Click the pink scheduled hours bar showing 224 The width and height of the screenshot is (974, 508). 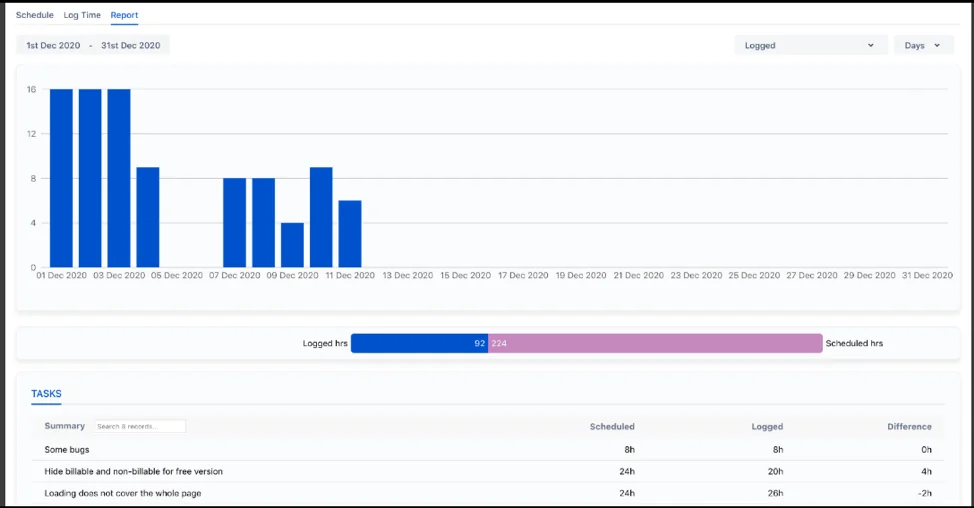(655, 343)
